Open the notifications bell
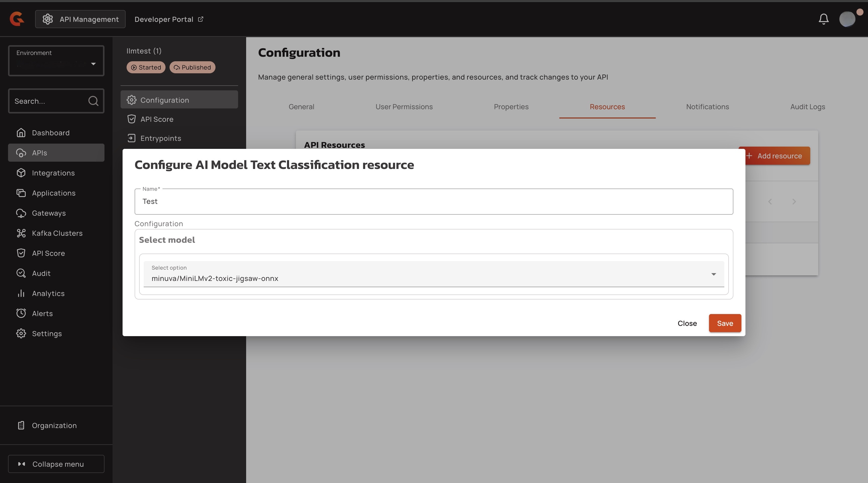This screenshot has width=868, height=483. [823, 19]
